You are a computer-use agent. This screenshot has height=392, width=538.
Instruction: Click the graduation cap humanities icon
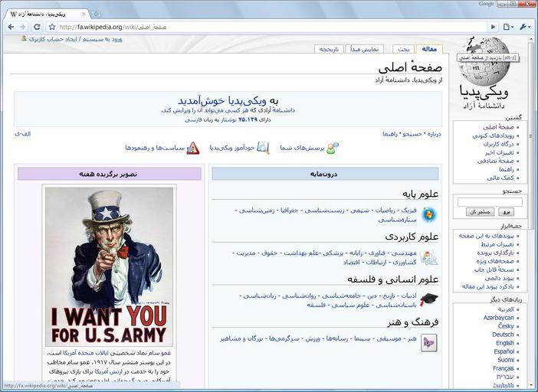429,299
